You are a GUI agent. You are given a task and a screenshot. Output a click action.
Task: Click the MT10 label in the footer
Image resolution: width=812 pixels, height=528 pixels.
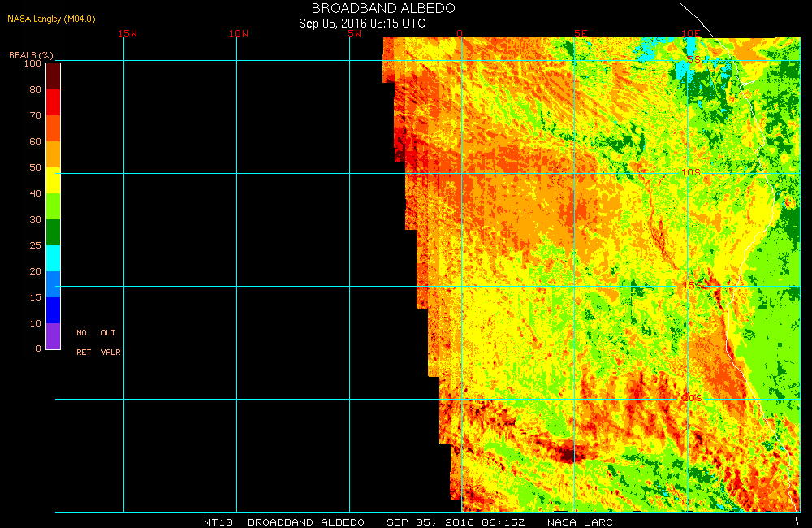(x=218, y=522)
